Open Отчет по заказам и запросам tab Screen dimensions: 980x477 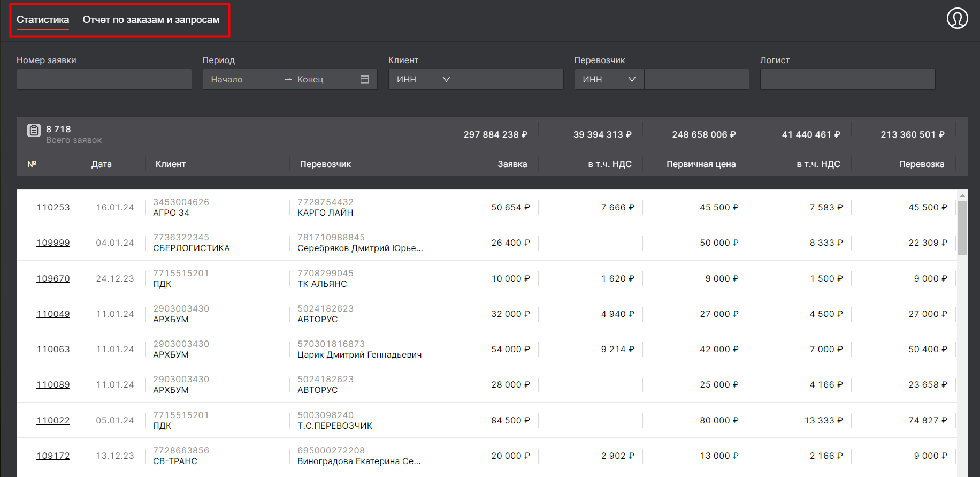tap(151, 20)
